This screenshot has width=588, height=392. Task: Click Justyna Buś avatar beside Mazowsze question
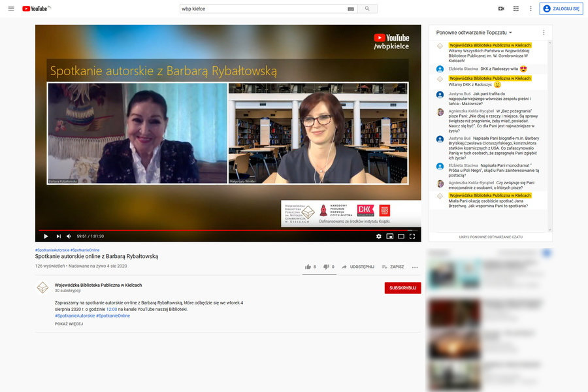pos(440,95)
